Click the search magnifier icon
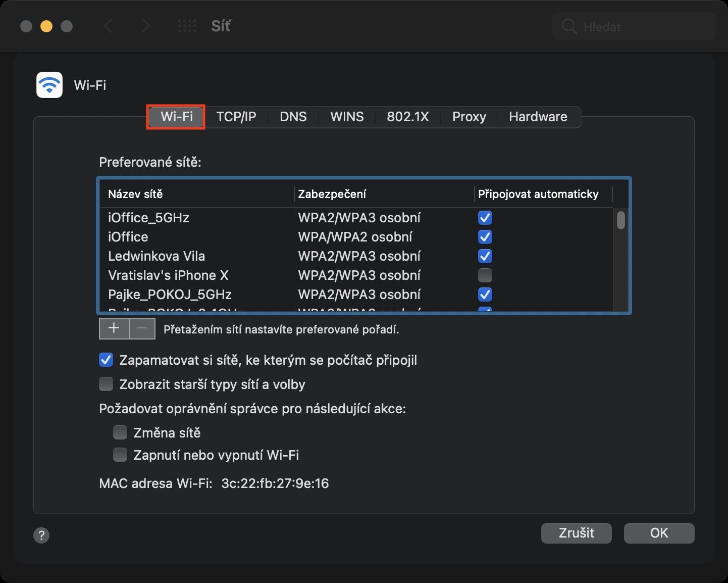This screenshot has height=583, width=728. 569,27
